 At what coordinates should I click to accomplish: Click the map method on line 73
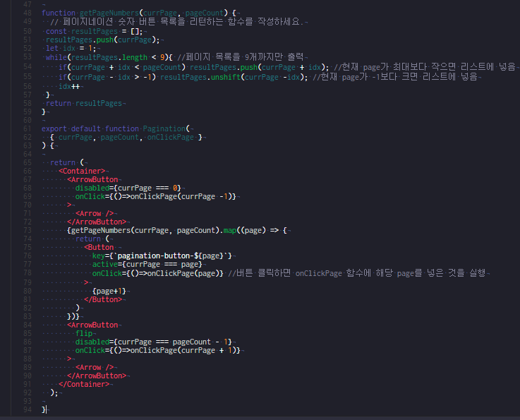click(230, 230)
